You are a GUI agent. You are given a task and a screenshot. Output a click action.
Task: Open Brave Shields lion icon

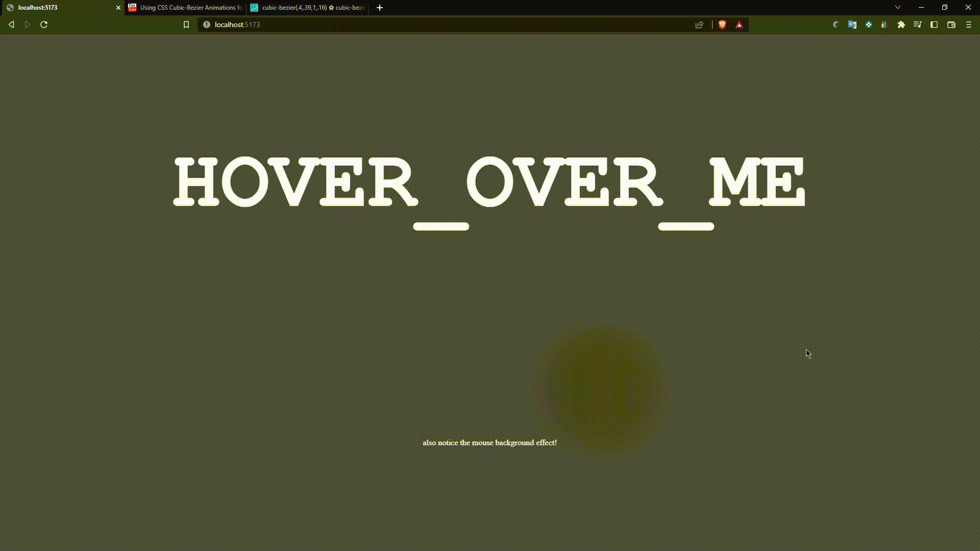click(722, 24)
